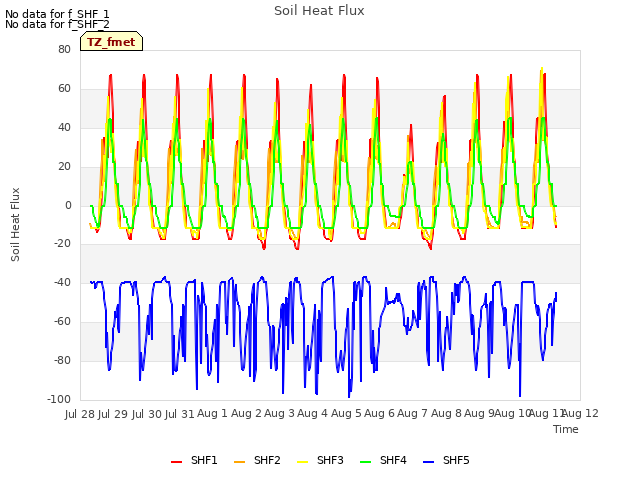This screenshot has height=480, width=640.
Task: Click the TZ_fmet annotation label
Action: 111,42
